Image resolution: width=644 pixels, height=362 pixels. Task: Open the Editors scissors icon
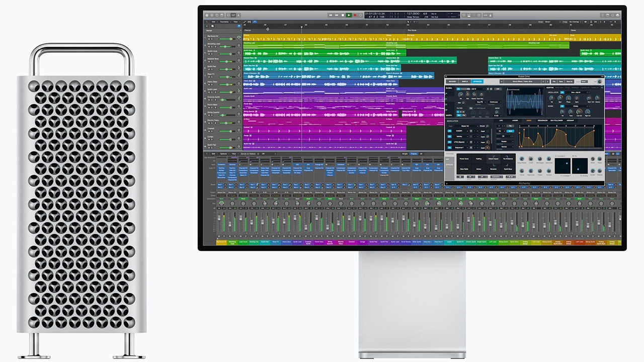(238, 15)
